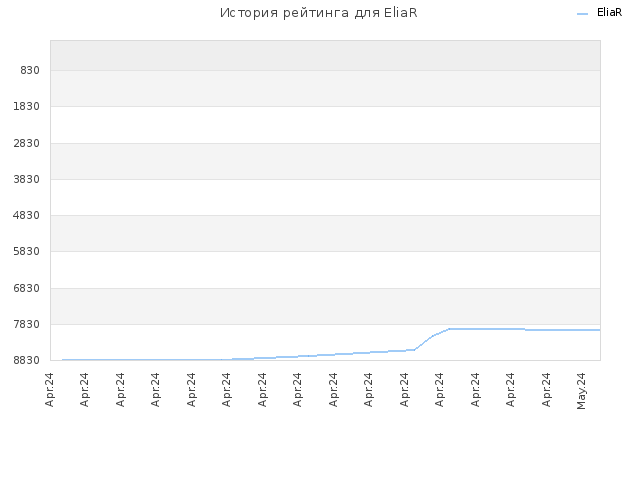
Task: Click the start of the rating line at 8830
Action: point(63,360)
